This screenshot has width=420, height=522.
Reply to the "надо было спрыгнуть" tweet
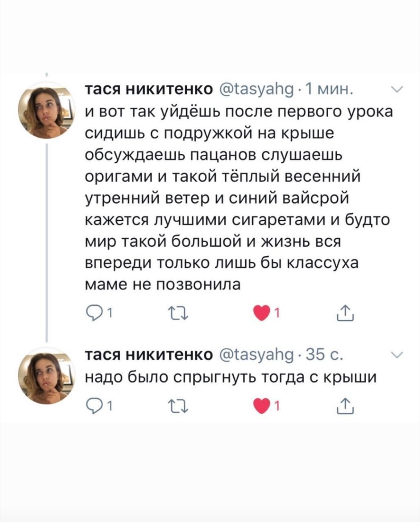pyautogui.click(x=93, y=406)
